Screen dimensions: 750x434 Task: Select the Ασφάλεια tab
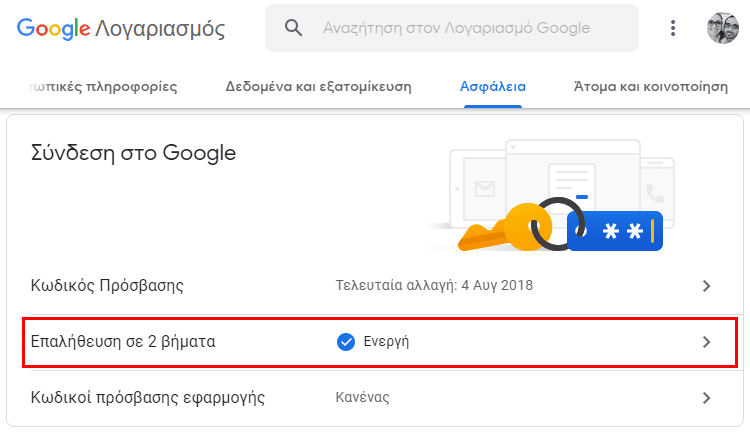(x=493, y=87)
